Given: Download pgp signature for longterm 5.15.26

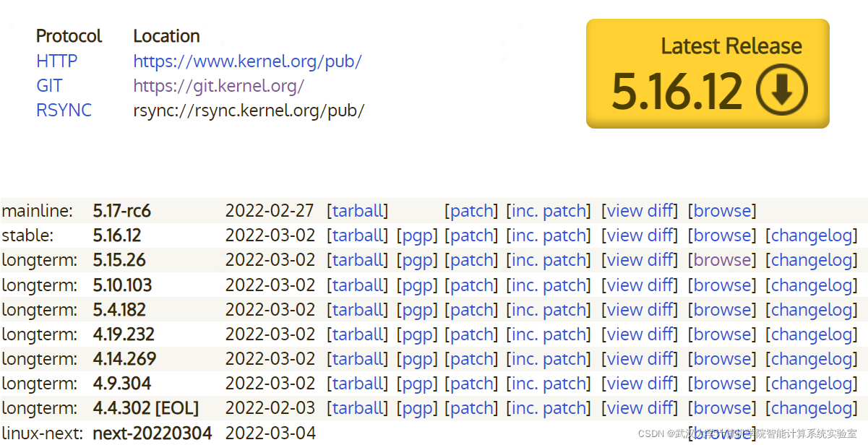Looking at the screenshot, I should 417,259.
